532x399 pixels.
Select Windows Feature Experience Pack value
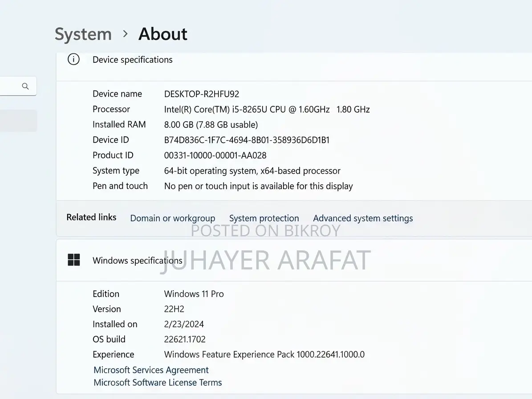tap(264, 354)
